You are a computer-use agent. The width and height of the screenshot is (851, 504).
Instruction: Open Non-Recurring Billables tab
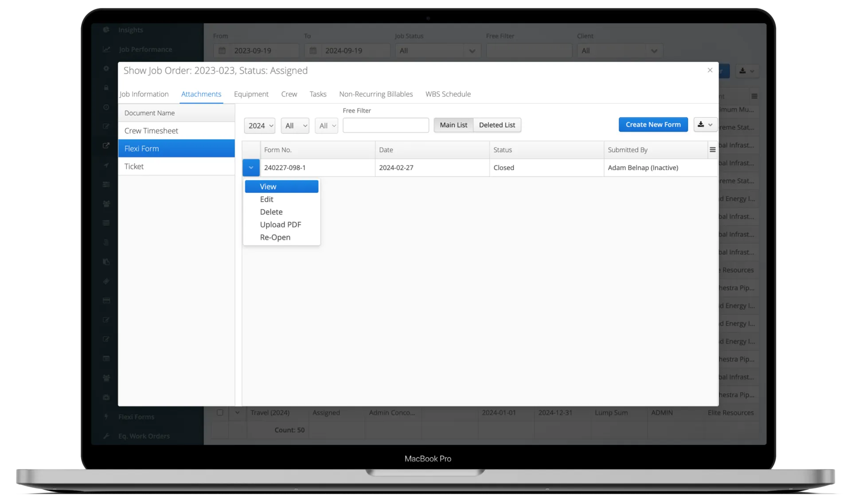click(x=376, y=94)
